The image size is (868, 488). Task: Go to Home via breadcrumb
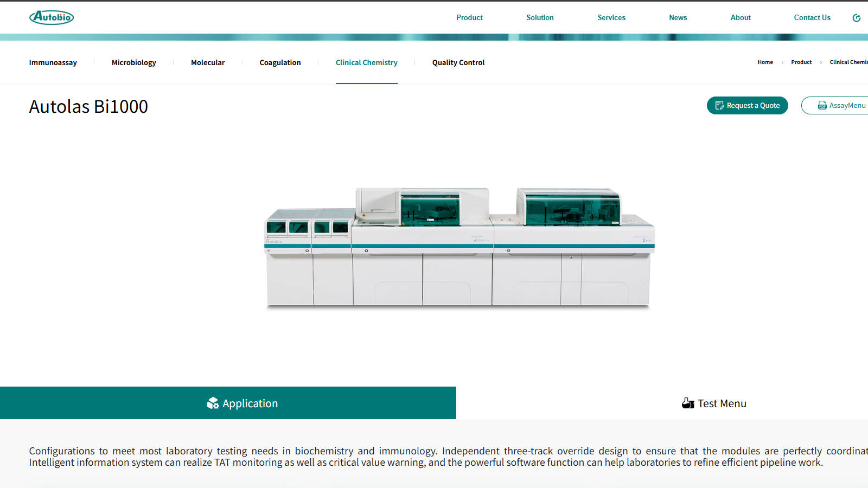click(x=765, y=62)
